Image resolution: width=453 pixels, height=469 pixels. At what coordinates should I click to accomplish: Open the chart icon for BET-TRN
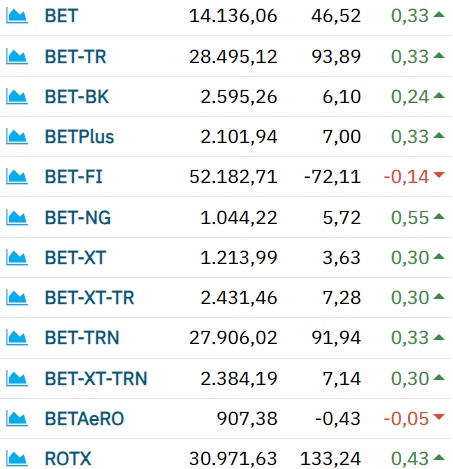pos(17,338)
